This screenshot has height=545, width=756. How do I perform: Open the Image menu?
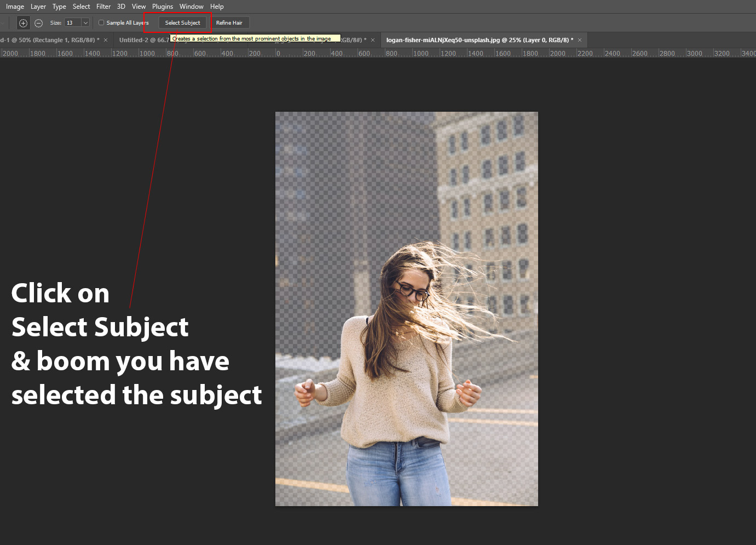pyautogui.click(x=15, y=7)
